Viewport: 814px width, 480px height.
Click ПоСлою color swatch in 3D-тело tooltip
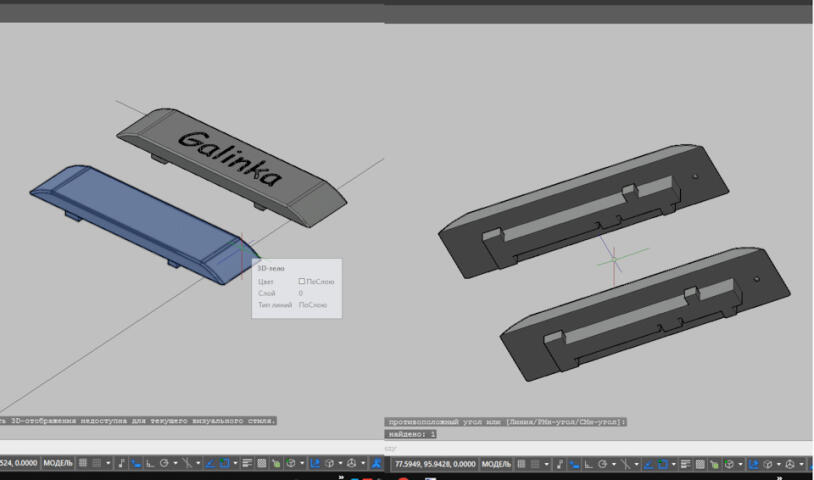pyautogui.click(x=302, y=282)
